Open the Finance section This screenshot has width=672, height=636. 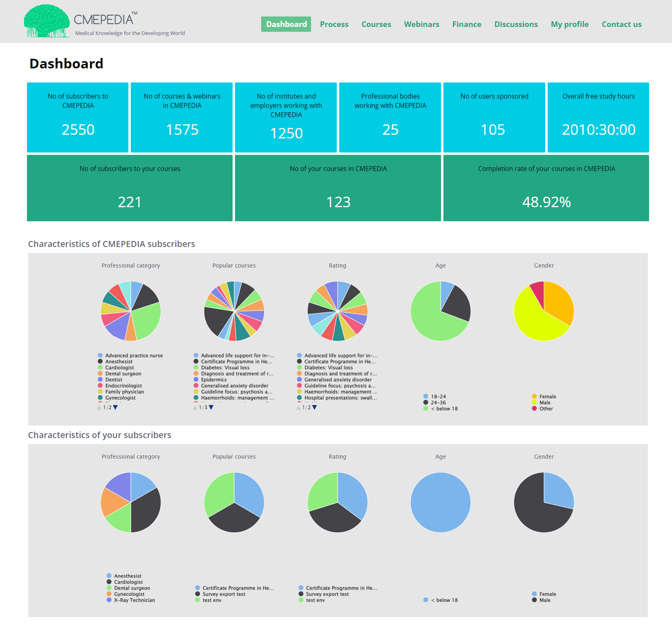pos(467,24)
